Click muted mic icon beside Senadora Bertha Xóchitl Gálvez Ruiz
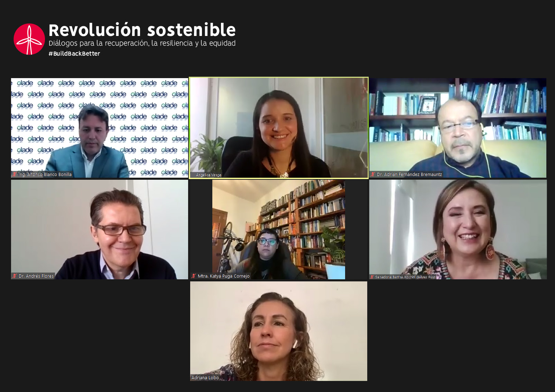The image size is (555, 392). point(372,277)
